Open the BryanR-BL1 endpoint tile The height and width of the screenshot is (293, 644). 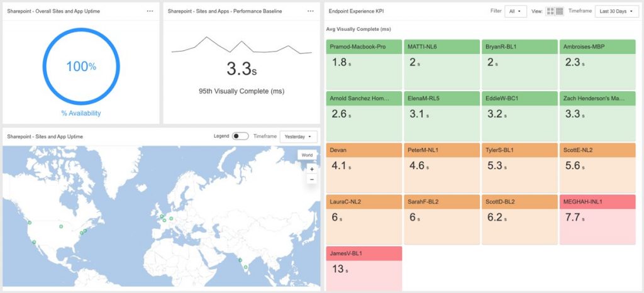tap(519, 64)
